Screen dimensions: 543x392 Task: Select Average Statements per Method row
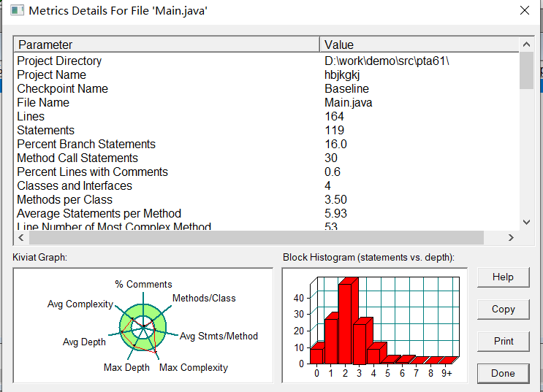(267, 213)
